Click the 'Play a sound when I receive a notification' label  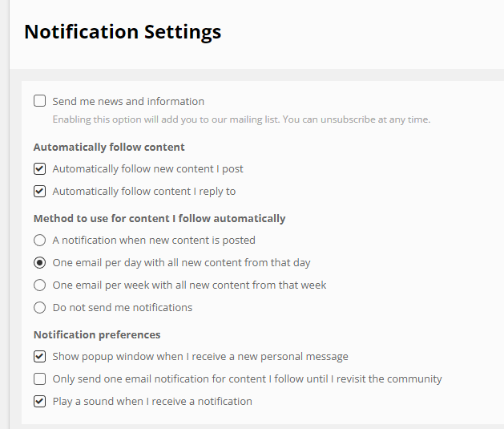[x=152, y=402]
